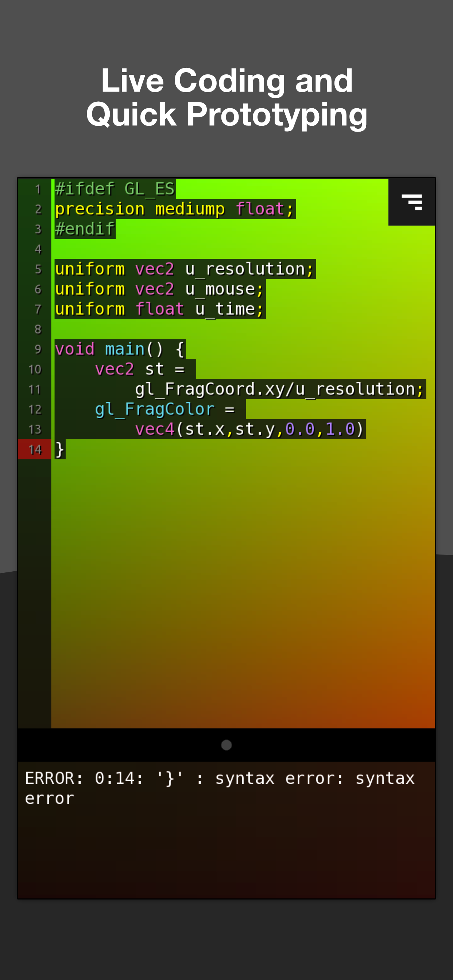
Task: Click the divider handle dot above the console
Action: [226, 745]
